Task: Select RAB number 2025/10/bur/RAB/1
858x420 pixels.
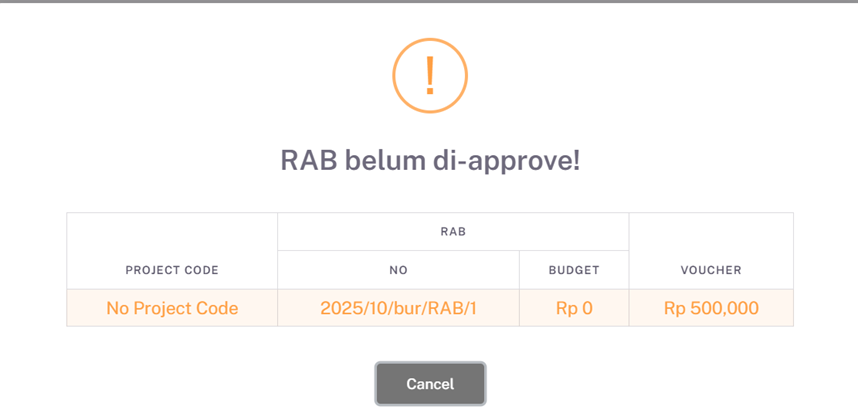Action: point(398,308)
